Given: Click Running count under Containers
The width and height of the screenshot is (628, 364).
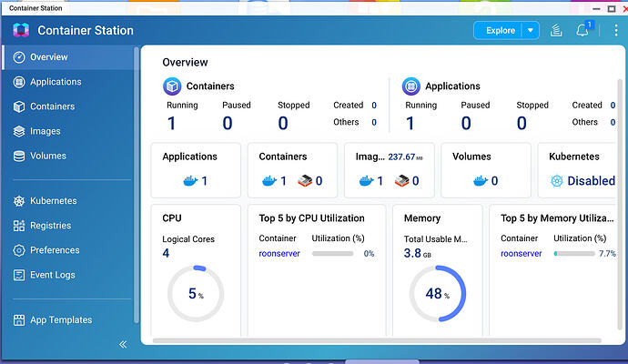Looking at the screenshot, I should point(171,124).
